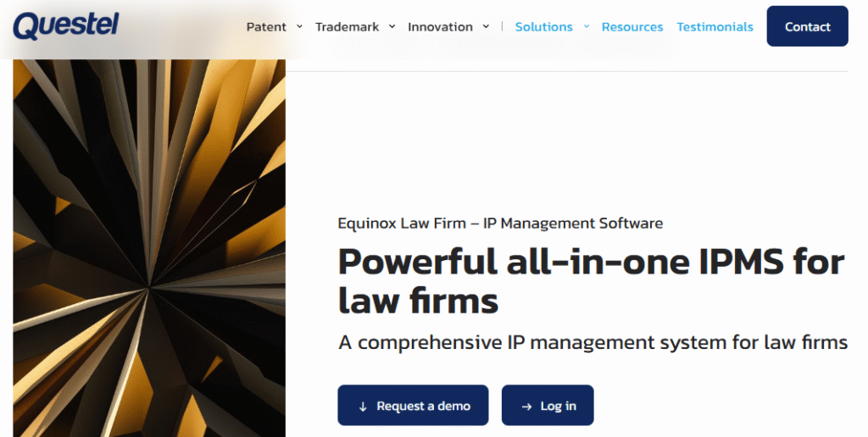Click 'Equinox Law Firm – IP Management Software' text
The image size is (868, 437).
500,224
